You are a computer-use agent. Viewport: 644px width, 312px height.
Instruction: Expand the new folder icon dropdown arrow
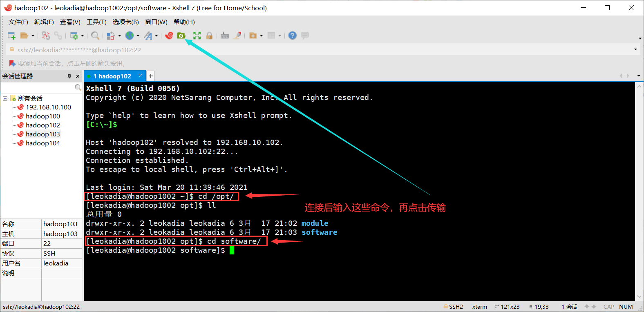point(261,36)
